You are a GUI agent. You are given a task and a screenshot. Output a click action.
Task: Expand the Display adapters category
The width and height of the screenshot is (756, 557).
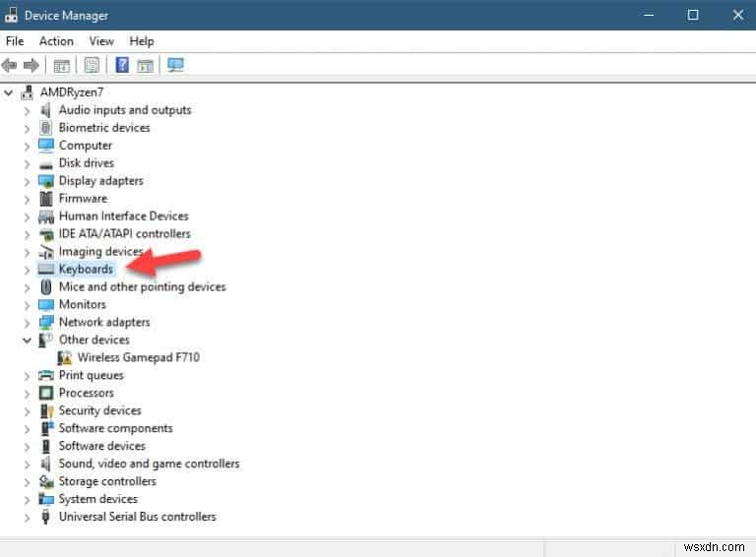coord(27,182)
